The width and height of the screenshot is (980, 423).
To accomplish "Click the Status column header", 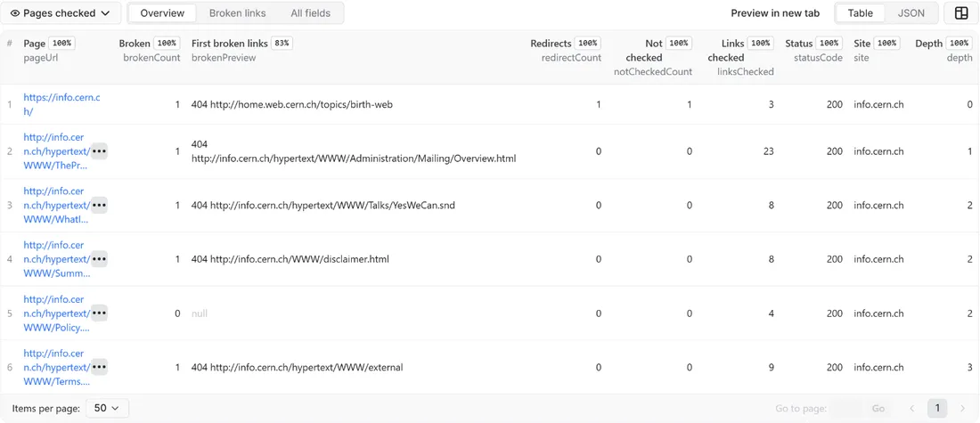I will pyautogui.click(x=799, y=43).
